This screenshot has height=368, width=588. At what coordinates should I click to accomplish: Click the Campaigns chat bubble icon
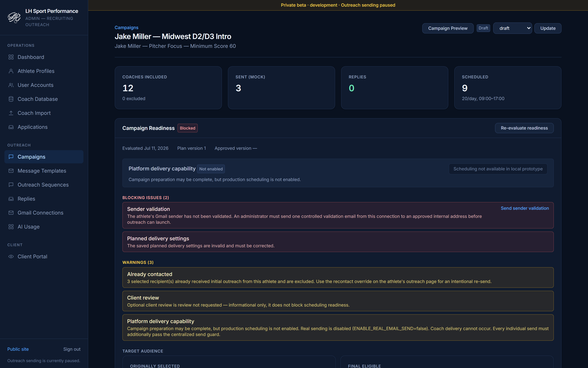click(11, 157)
